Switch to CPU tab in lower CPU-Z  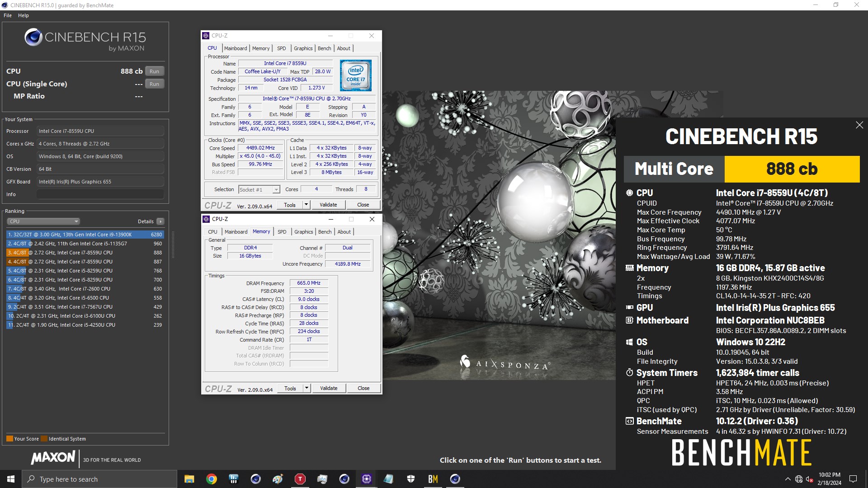click(x=212, y=232)
